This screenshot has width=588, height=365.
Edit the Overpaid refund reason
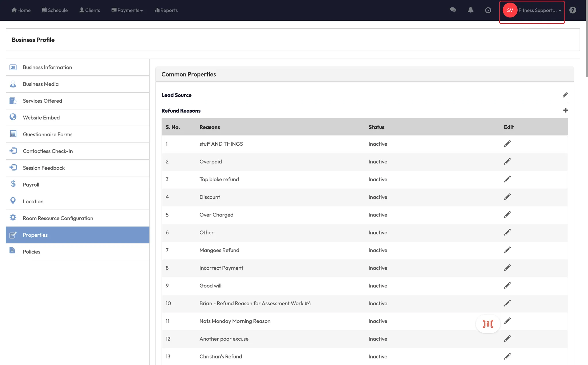507,161
